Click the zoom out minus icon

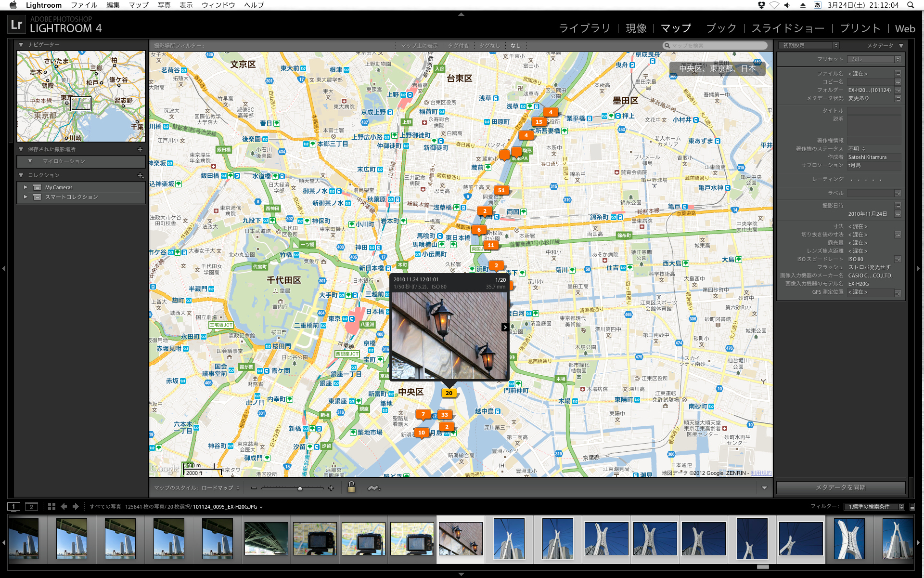tap(254, 488)
